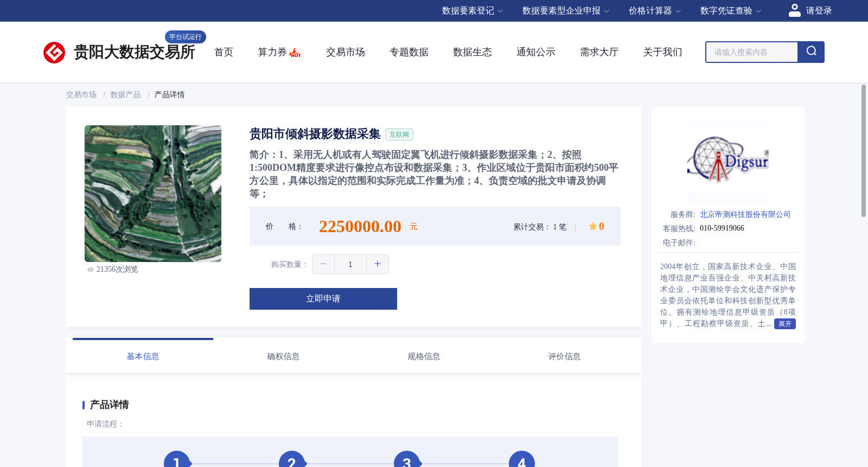868x467 pixels.
Task: Go to 首页 in navigation
Action: (224, 52)
